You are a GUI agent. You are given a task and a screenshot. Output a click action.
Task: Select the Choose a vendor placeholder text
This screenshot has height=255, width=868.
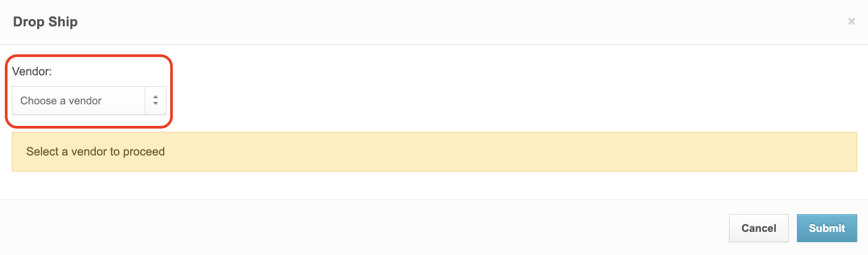coord(61,101)
